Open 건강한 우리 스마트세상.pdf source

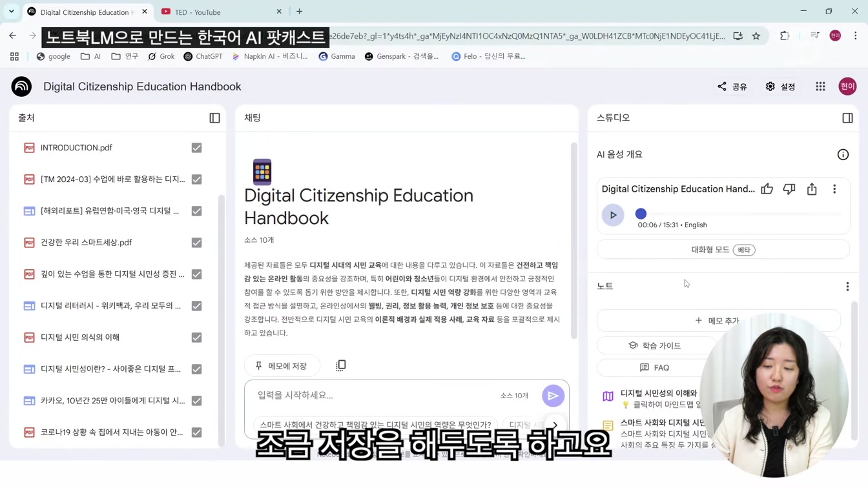87,243
